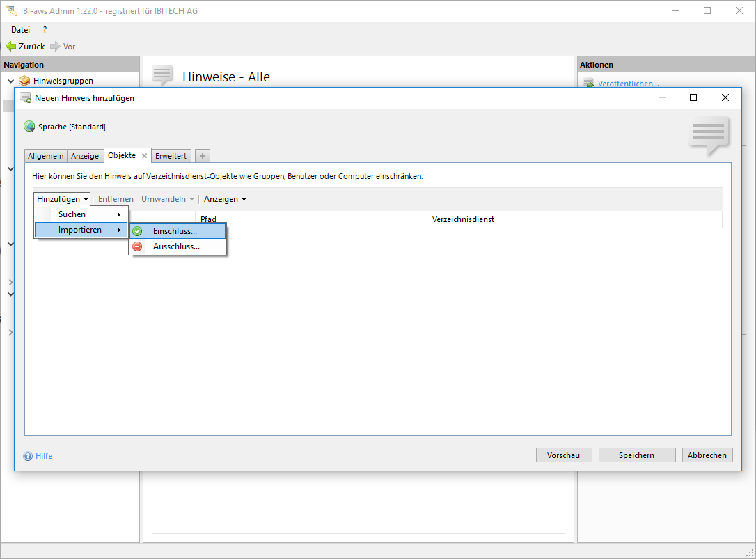Open the Hinzufügen dropdown
Image resolution: width=756 pixels, height=559 pixels.
pyautogui.click(x=63, y=199)
